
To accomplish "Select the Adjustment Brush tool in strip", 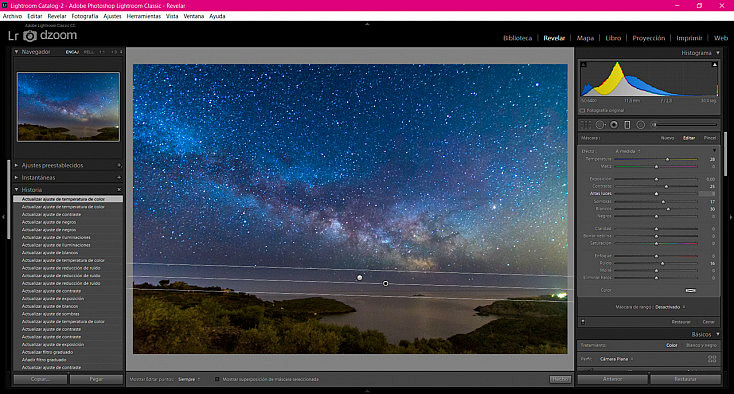I will point(683,124).
